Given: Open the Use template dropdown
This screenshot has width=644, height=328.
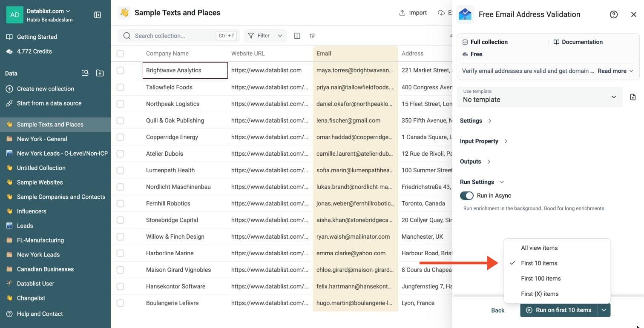Looking at the screenshot, I should click(x=539, y=97).
